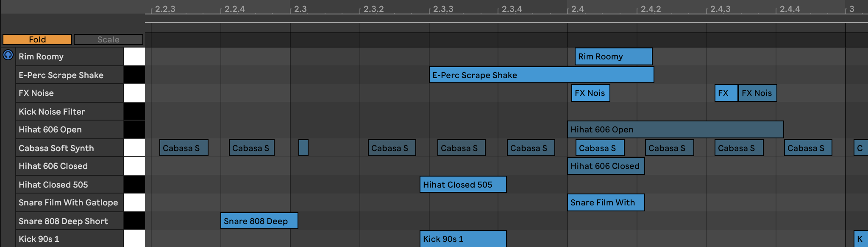Toggle the headphone preview icon

(x=8, y=55)
